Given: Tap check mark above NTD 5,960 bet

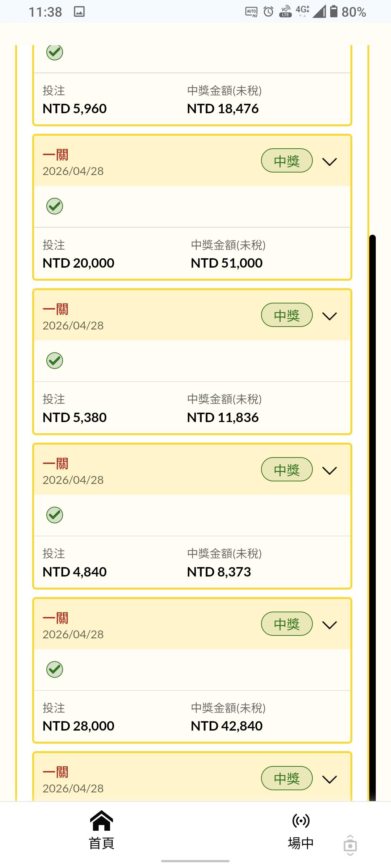Looking at the screenshot, I should tap(55, 52).
